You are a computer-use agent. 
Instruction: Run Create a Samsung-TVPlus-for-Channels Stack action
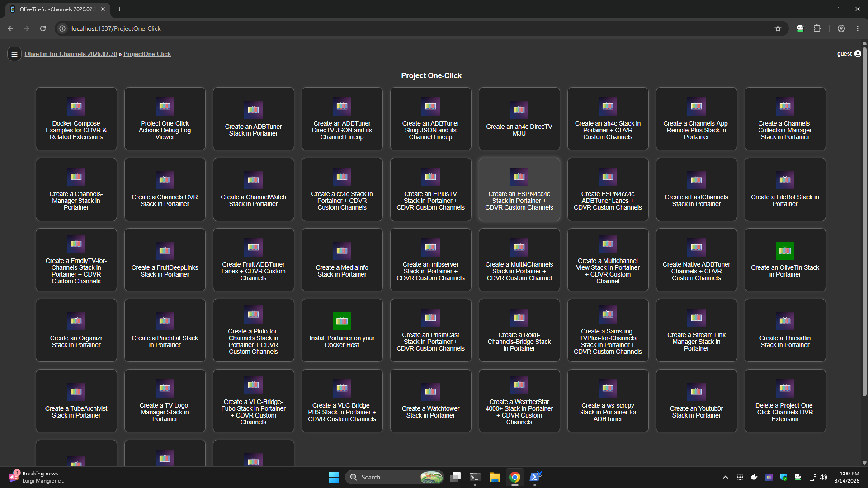[608, 330]
